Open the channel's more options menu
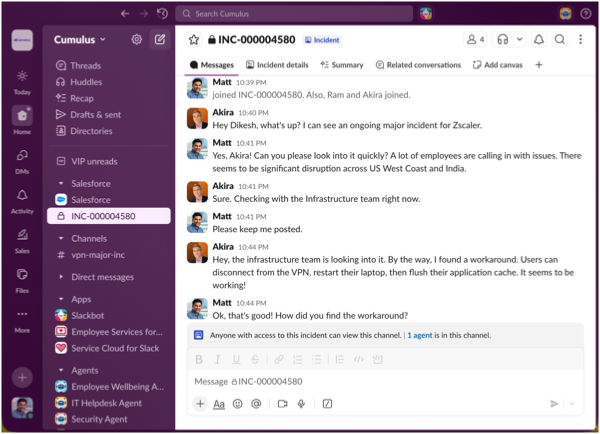This screenshot has height=434, width=600. [x=580, y=39]
